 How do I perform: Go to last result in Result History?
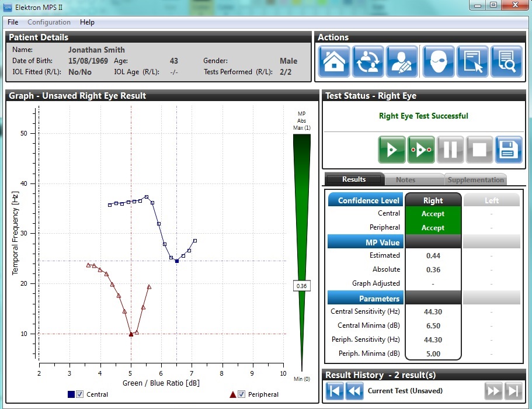(x=513, y=390)
